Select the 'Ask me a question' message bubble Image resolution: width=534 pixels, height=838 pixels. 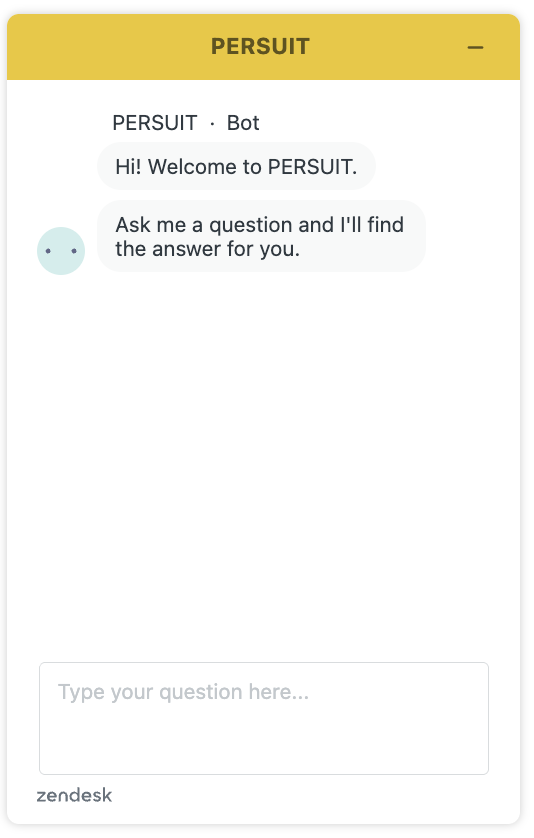[x=261, y=236]
